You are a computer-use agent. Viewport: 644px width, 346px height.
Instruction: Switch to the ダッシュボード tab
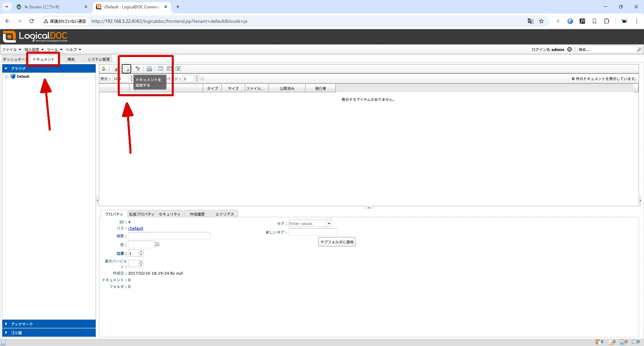(13, 59)
